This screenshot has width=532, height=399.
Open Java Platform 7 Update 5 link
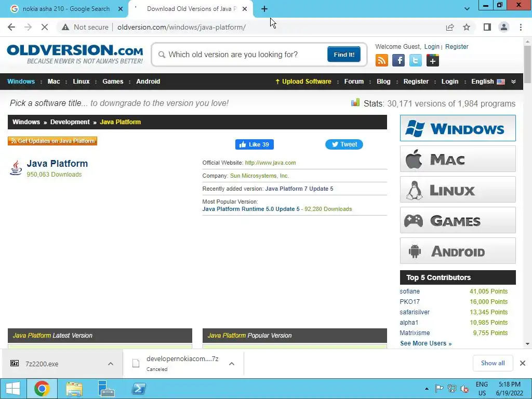point(299,189)
